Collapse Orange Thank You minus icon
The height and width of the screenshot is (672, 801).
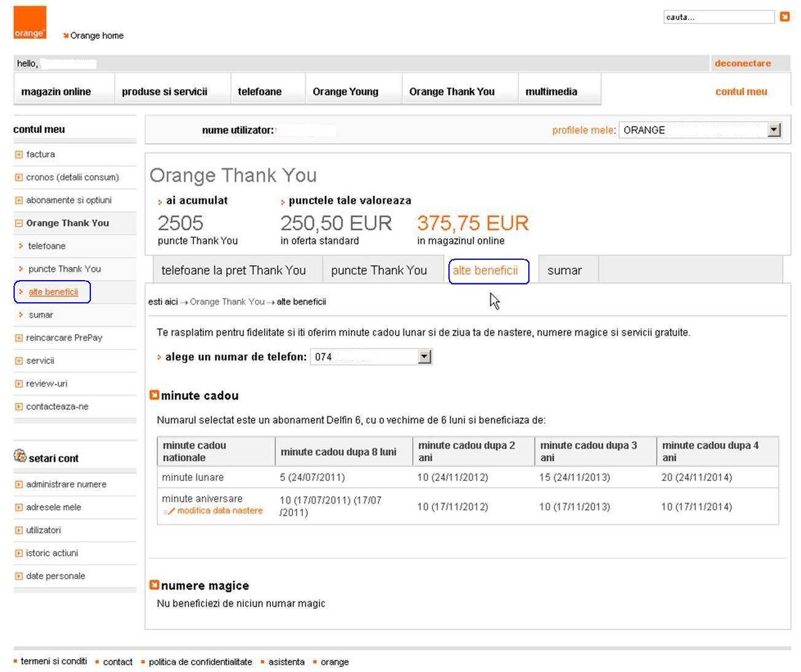click(18, 224)
